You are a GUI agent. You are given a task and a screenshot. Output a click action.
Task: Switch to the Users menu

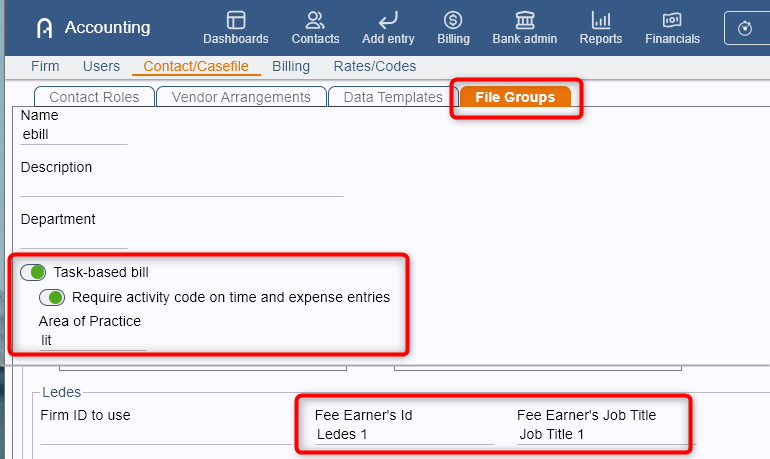tap(101, 66)
